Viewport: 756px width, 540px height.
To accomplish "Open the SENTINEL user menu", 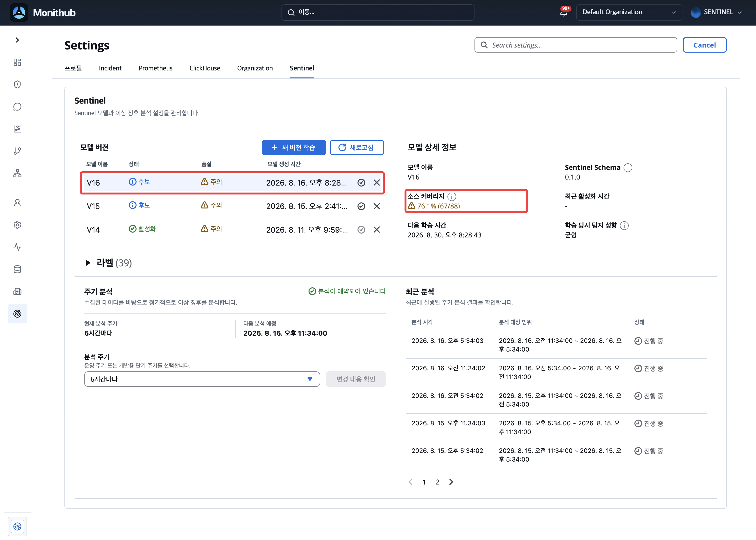I will [x=716, y=12].
